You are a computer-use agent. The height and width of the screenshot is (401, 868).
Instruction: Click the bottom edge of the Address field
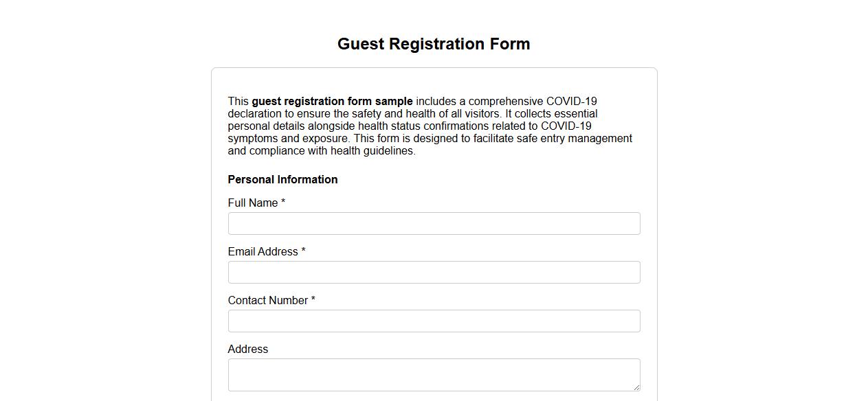point(433,390)
